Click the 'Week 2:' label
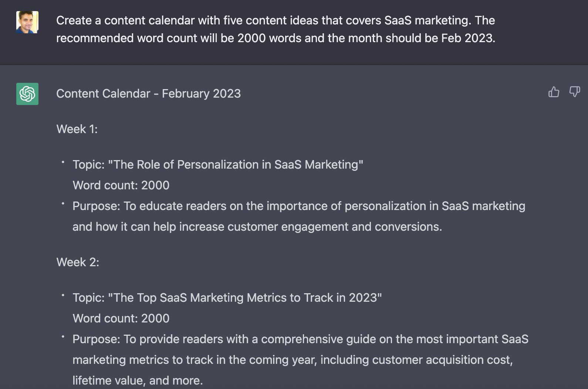The height and width of the screenshot is (389, 588). pos(78,262)
